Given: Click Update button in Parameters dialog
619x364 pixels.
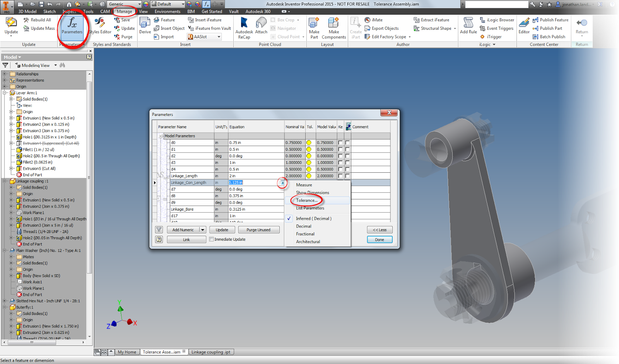Looking at the screenshot, I should tap(222, 230).
